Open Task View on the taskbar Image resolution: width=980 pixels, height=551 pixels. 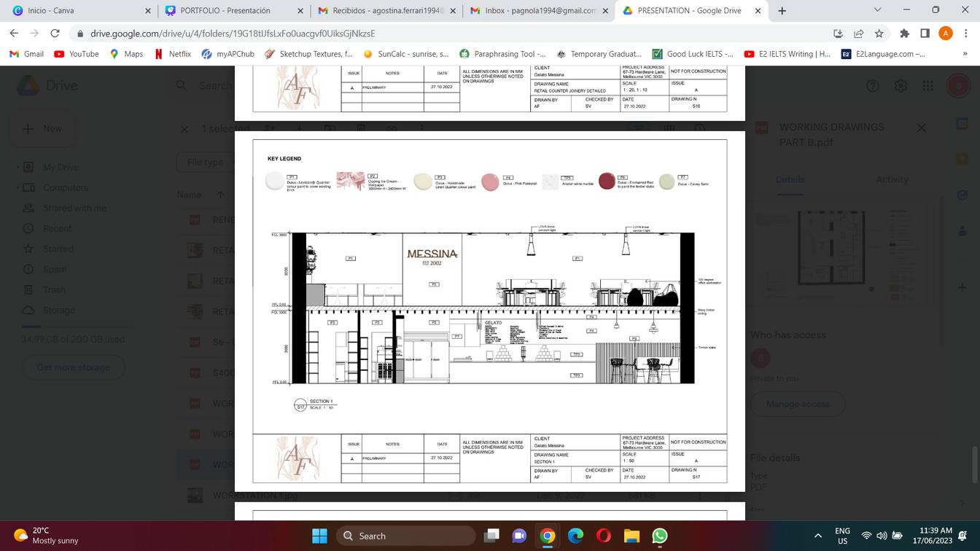492,536
